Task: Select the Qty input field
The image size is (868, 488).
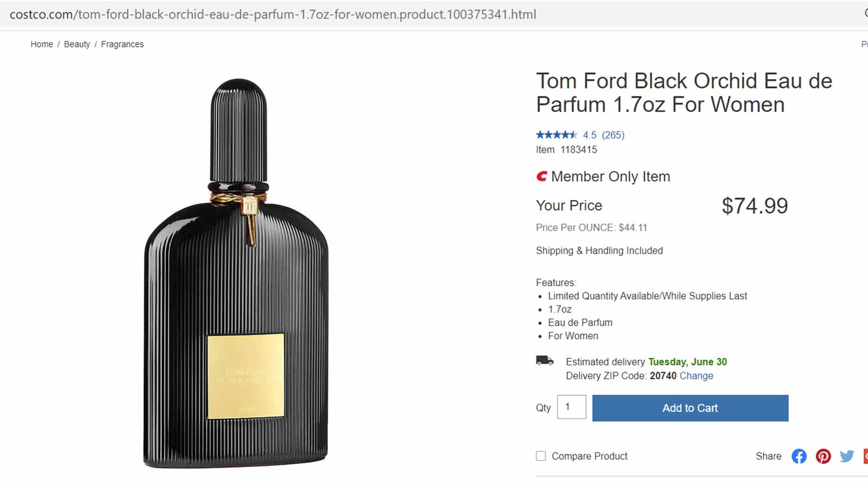Action: tap(571, 407)
